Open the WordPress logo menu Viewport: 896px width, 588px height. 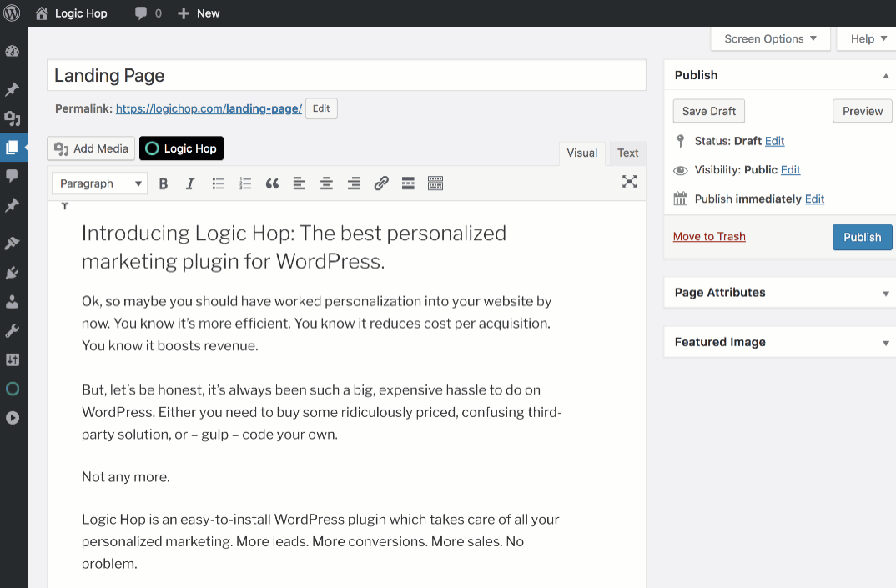[12, 13]
